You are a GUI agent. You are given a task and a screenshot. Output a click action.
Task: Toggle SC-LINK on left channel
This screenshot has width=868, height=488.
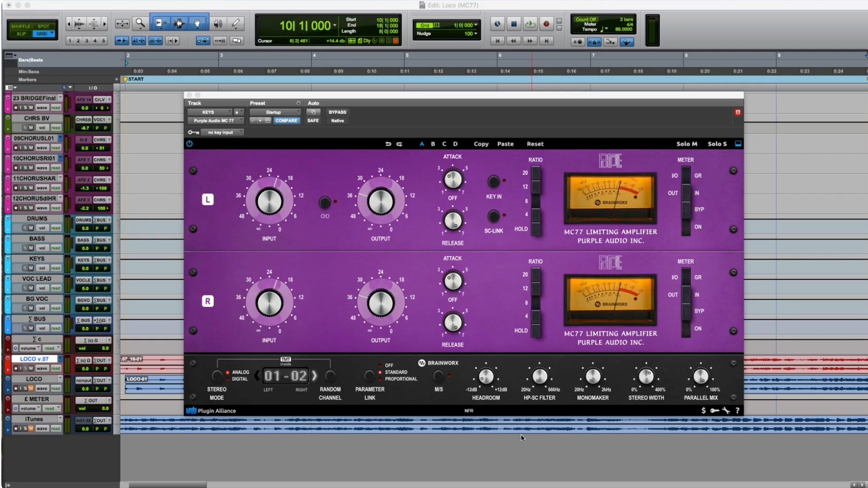(494, 216)
